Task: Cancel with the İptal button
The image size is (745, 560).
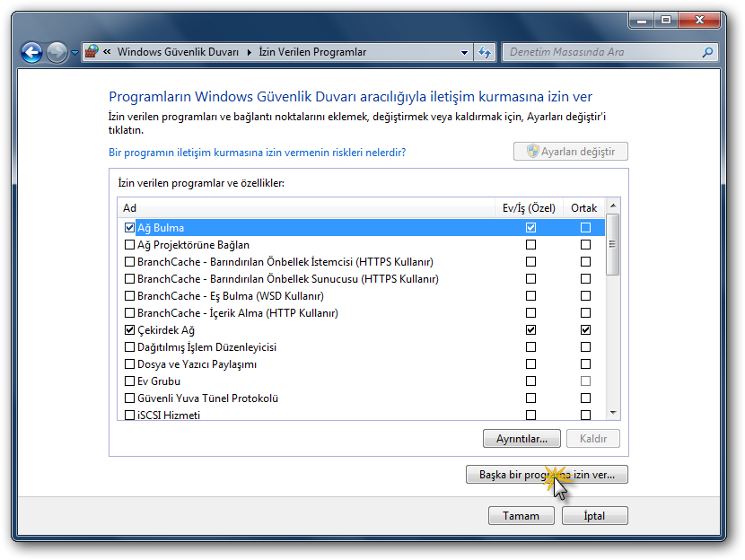Action: 594,516
